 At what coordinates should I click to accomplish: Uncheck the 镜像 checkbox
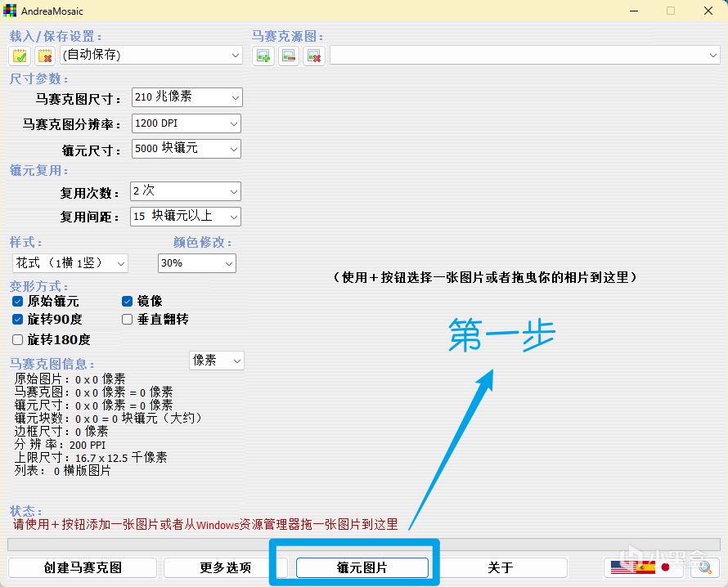pos(128,302)
